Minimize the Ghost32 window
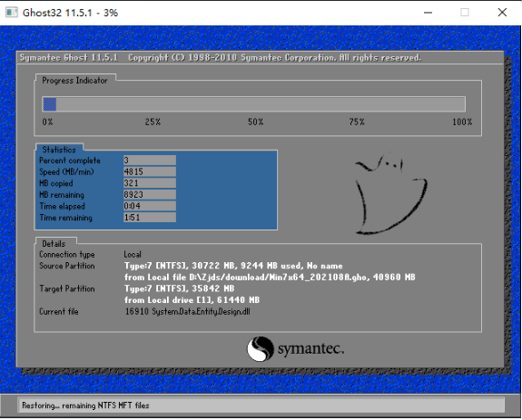Image resolution: width=522 pixels, height=420 pixels. 428,13
